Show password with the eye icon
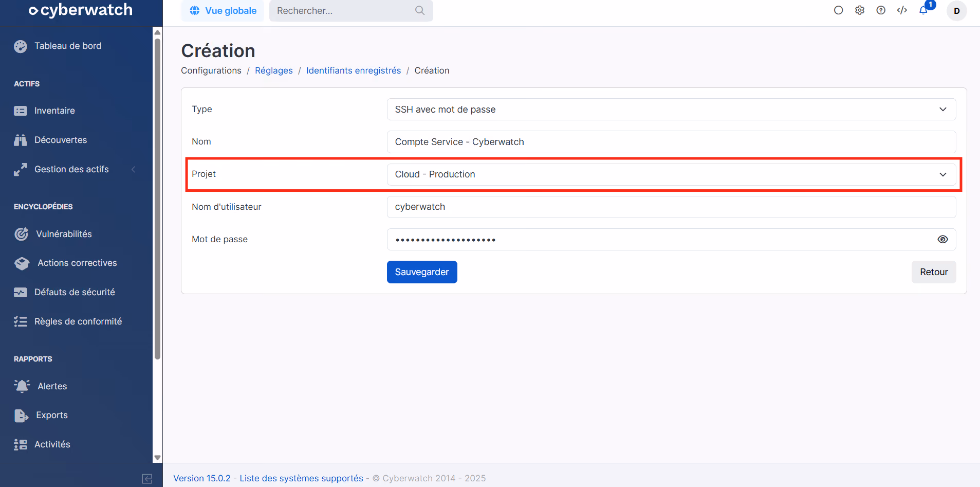Image resolution: width=980 pixels, height=487 pixels. [x=942, y=239]
